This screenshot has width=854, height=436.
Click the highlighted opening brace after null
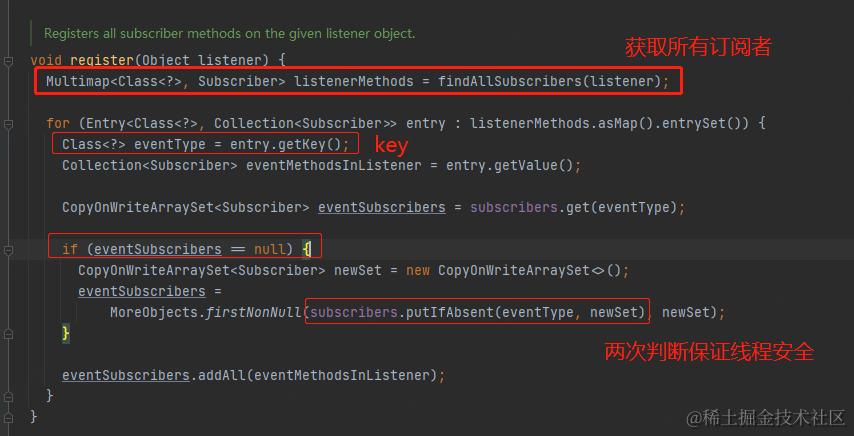[307, 250]
